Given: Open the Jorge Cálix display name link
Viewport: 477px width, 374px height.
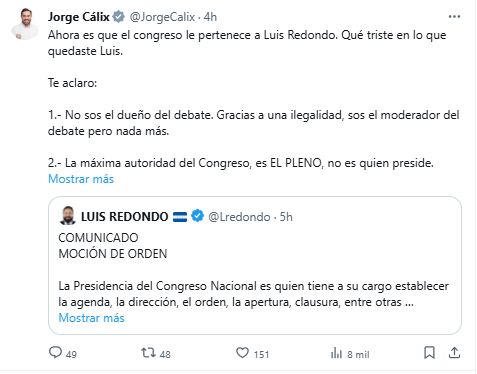Looking at the screenshot, I should [x=79, y=17].
